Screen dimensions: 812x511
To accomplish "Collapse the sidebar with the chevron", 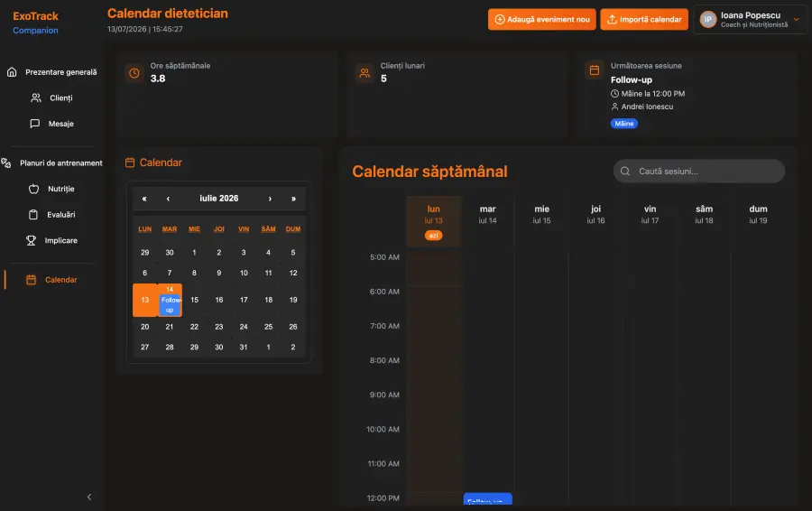I will click(89, 497).
